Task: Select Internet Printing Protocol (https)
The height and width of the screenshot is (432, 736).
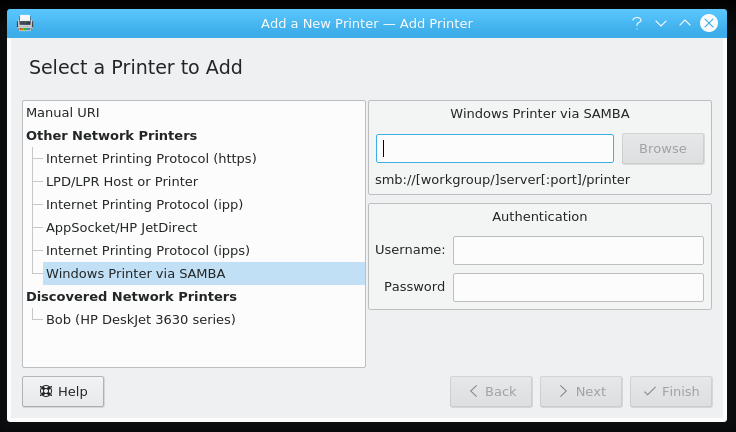Action: point(151,159)
